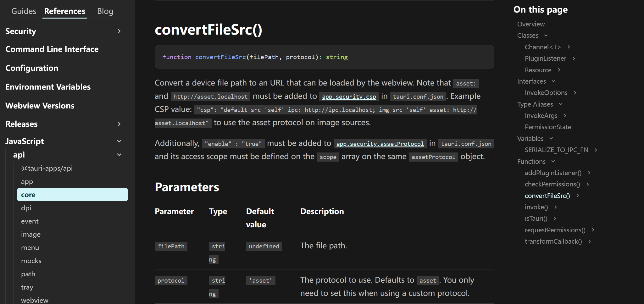Screen dimensions: 644x304
Task: Open the app.security.csp link
Action: (x=349, y=97)
